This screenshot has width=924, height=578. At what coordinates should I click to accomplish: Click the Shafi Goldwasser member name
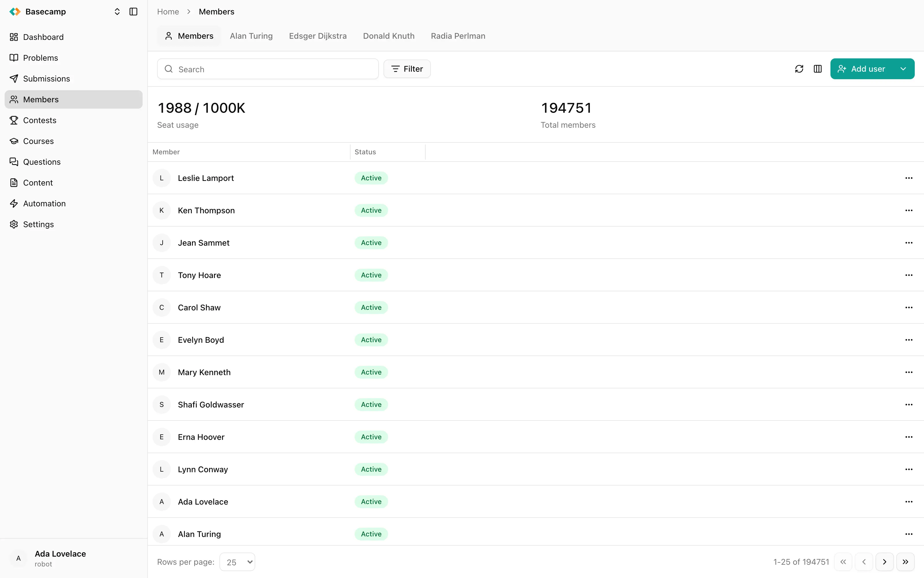click(x=211, y=405)
